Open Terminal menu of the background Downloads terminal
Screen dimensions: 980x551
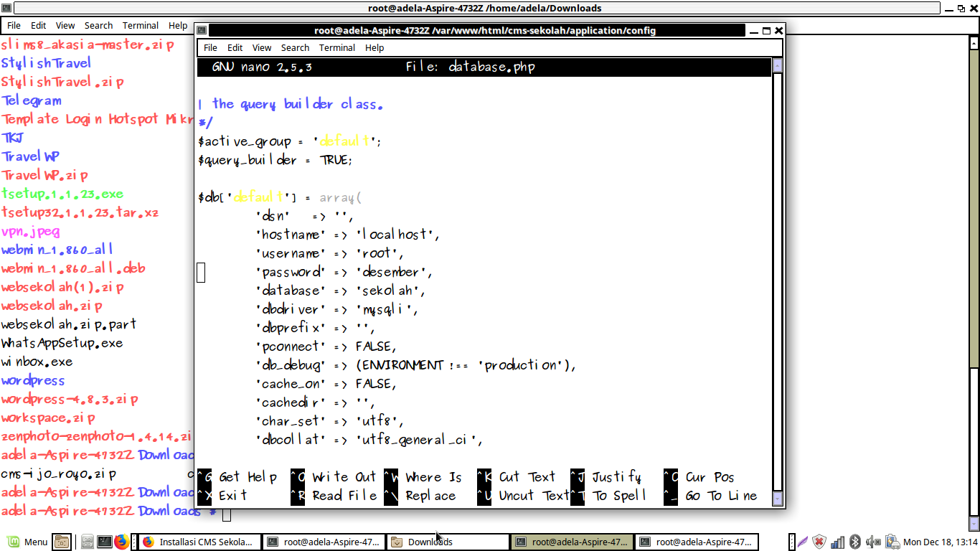tap(141, 25)
